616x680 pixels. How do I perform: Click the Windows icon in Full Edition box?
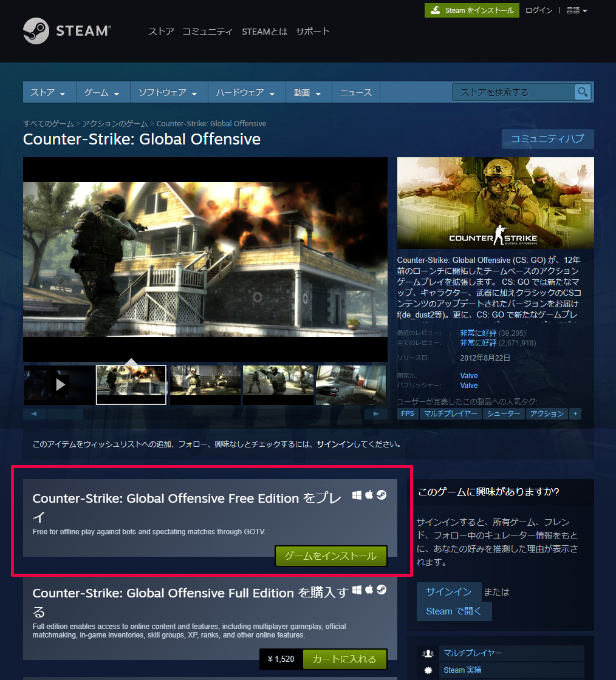coord(357,590)
